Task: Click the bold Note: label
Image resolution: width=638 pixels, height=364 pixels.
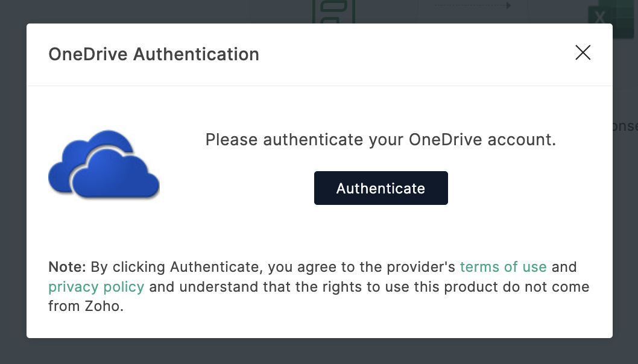Action: [x=67, y=267]
